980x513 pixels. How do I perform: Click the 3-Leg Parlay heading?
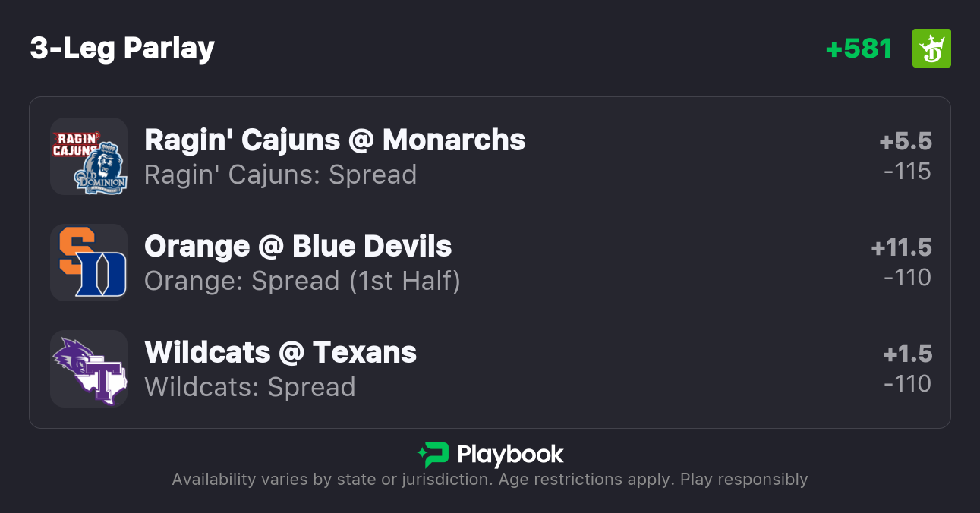tap(122, 49)
